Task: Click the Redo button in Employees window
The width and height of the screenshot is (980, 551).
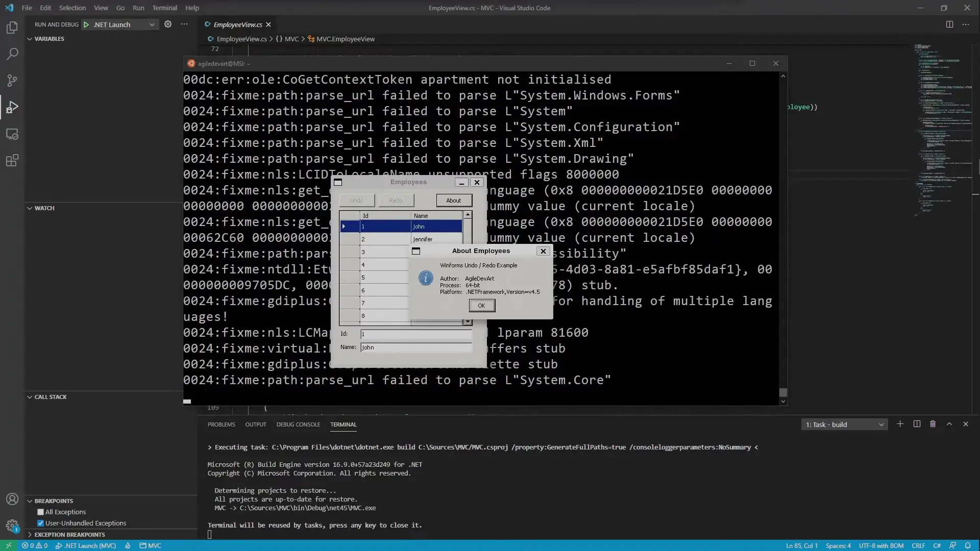Action: [x=396, y=201]
